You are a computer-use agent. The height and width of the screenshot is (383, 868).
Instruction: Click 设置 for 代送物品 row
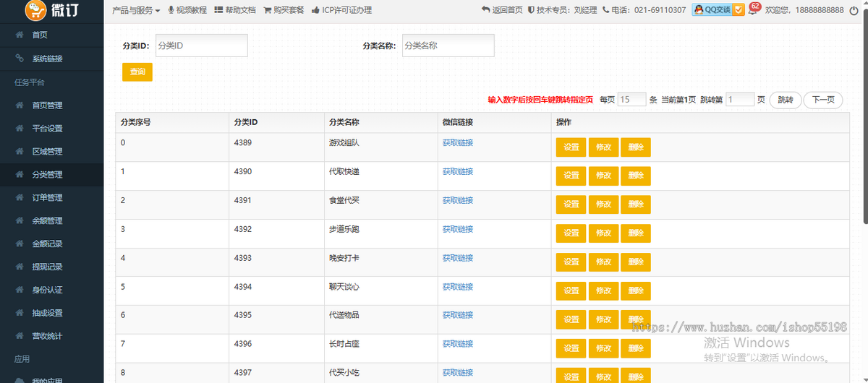pyautogui.click(x=571, y=319)
